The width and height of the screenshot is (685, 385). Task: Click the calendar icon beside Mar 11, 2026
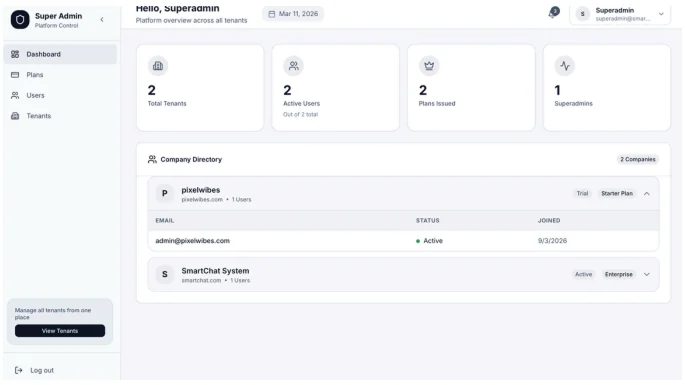(271, 14)
